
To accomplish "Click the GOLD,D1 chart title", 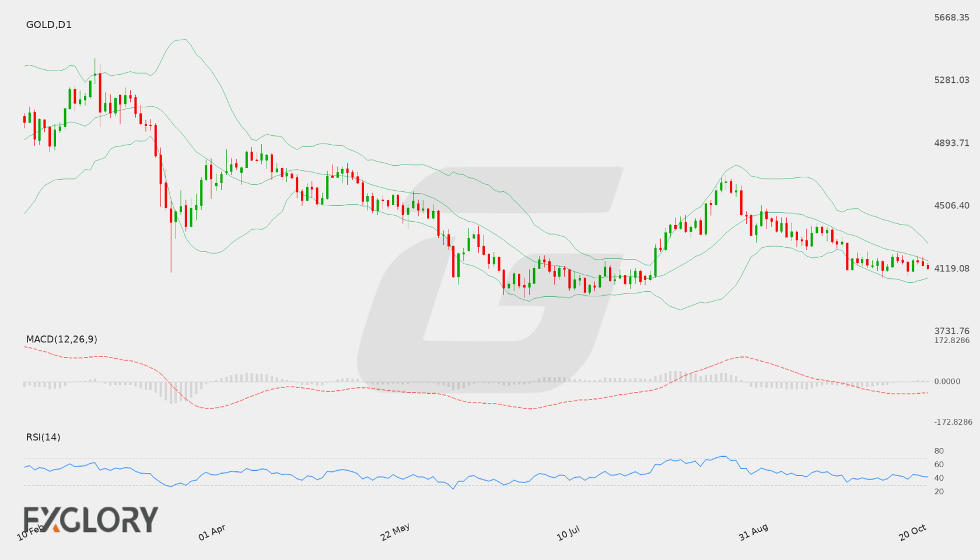I will [x=49, y=24].
